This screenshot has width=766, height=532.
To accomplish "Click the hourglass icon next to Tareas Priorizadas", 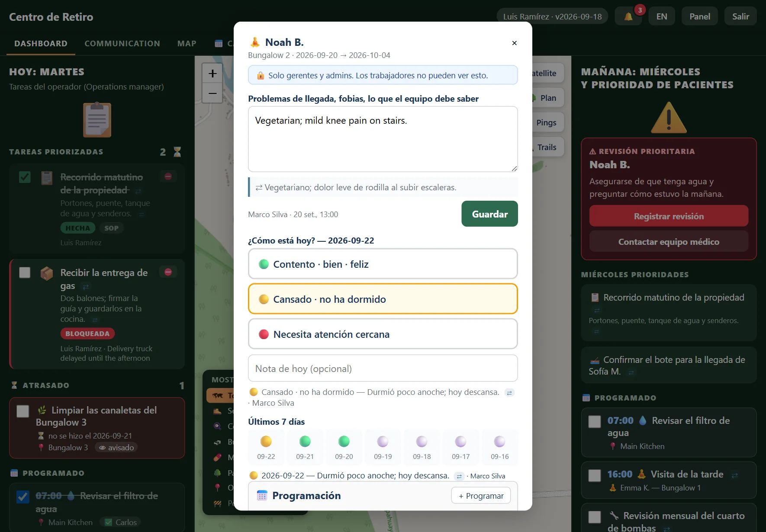I will [177, 152].
